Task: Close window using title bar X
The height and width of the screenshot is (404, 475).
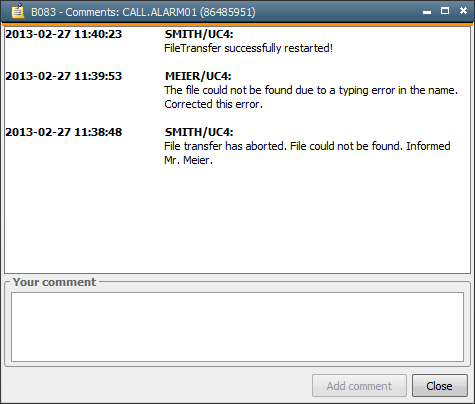Action: click(x=463, y=11)
